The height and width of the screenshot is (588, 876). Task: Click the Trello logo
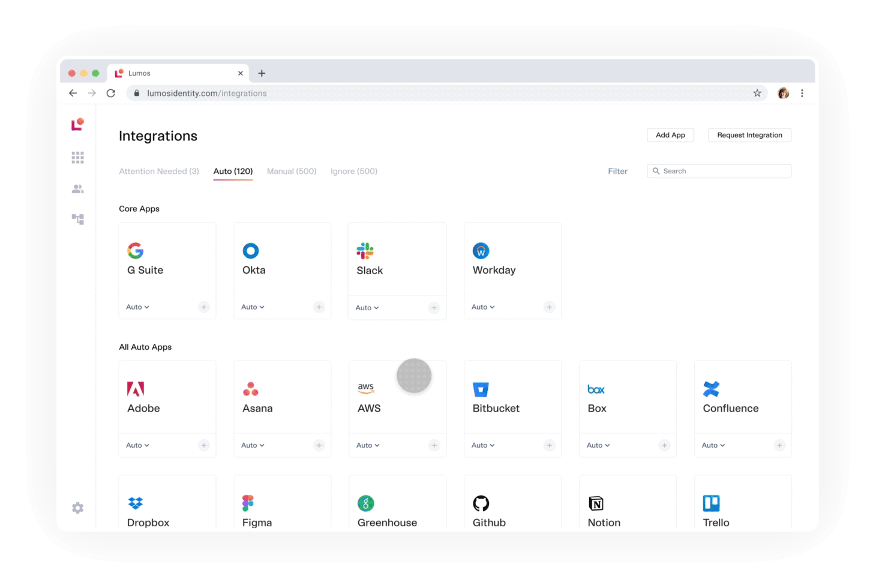pyautogui.click(x=712, y=503)
